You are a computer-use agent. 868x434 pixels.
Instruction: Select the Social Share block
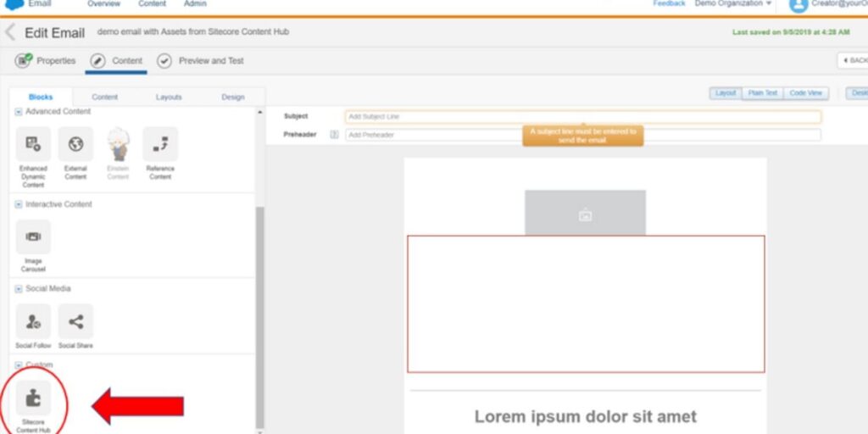(x=75, y=326)
